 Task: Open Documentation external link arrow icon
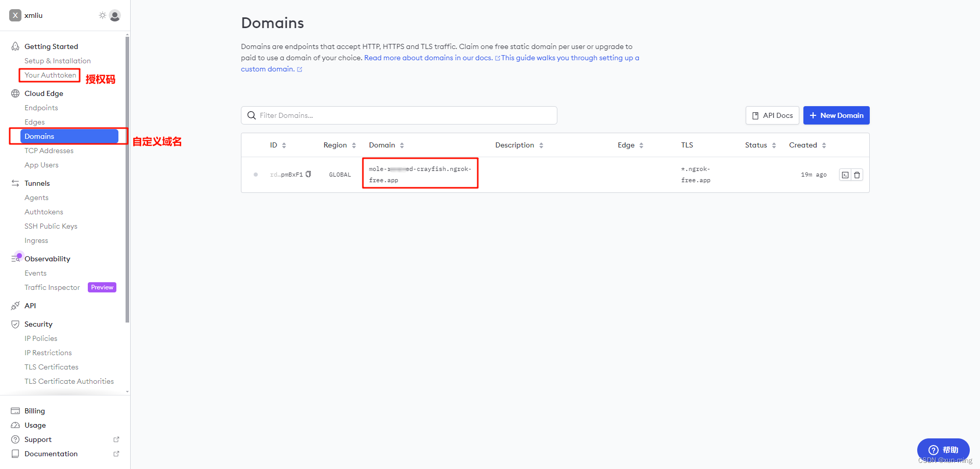tap(116, 454)
